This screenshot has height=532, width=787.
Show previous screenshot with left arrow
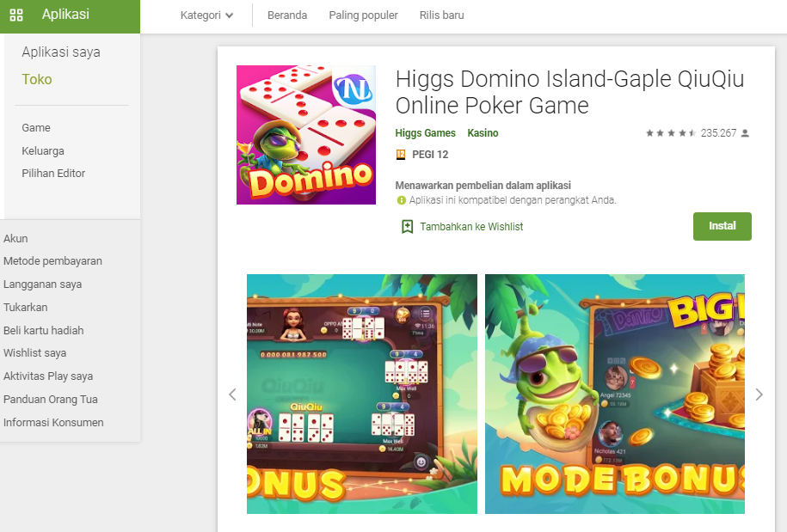pyautogui.click(x=232, y=394)
